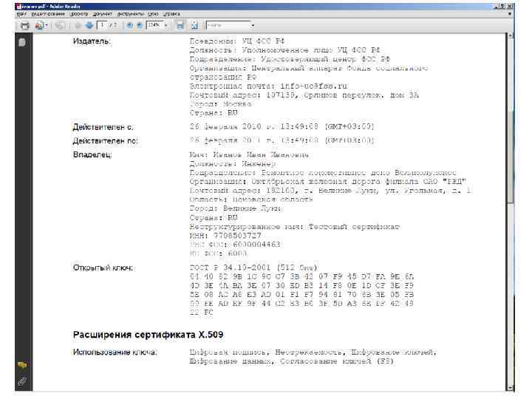The image size is (532, 399).
Task: Click 'Псевдоним: УЦ ФСС РФ' line
Action: tap(237, 41)
